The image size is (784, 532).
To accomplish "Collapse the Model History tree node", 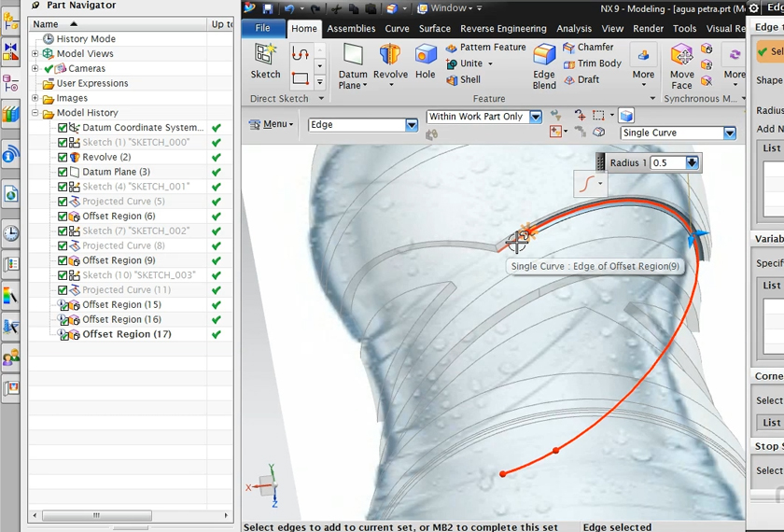I will pyautogui.click(x=35, y=113).
